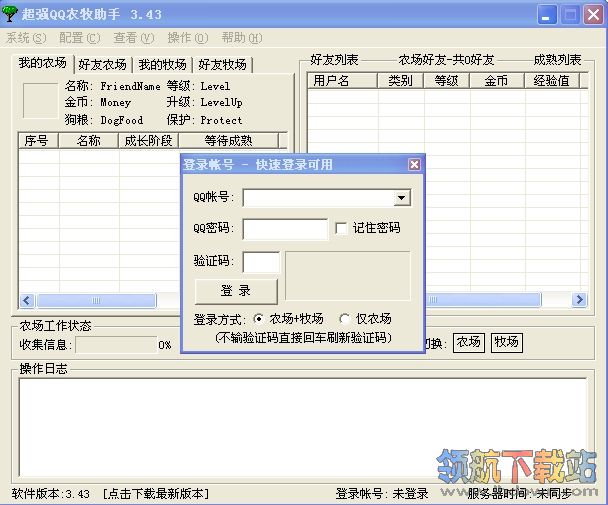The image size is (608, 505).
Task: Switch to the 我的牧场 tab
Action: click(162, 65)
